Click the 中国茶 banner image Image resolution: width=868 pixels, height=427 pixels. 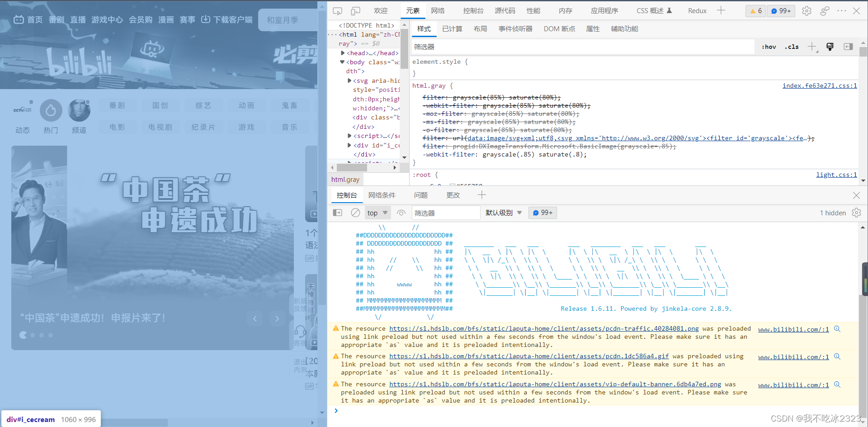click(x=152, y=247)
